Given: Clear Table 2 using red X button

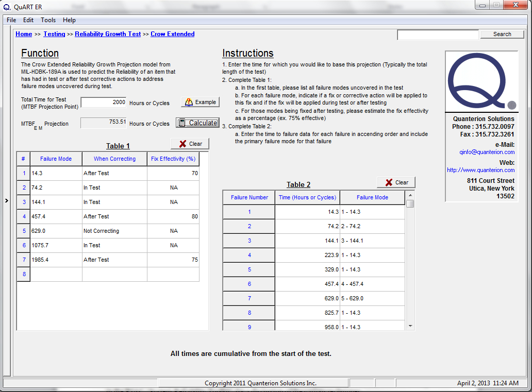Looking at the screenshot, I should coord(396,182).
